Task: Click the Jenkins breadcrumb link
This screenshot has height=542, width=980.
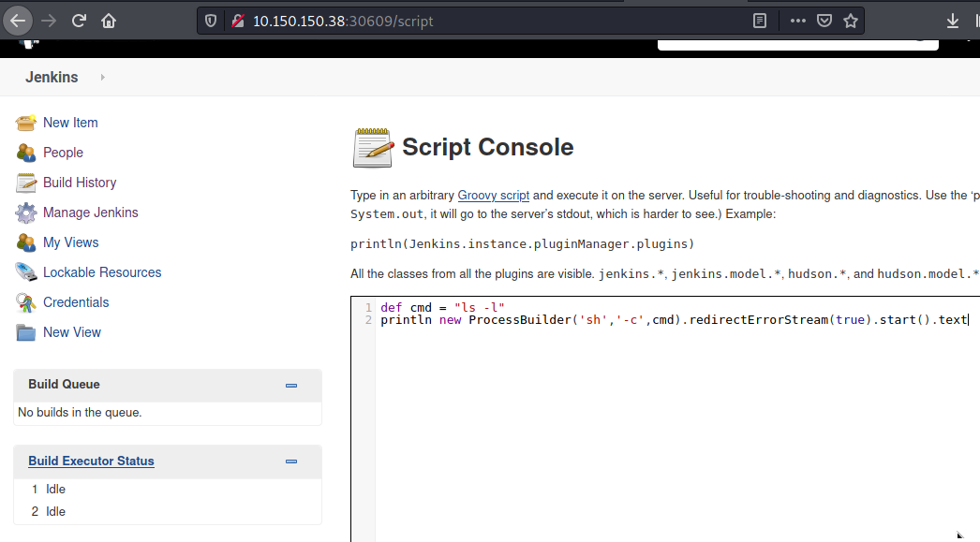Action: point(52,77)
